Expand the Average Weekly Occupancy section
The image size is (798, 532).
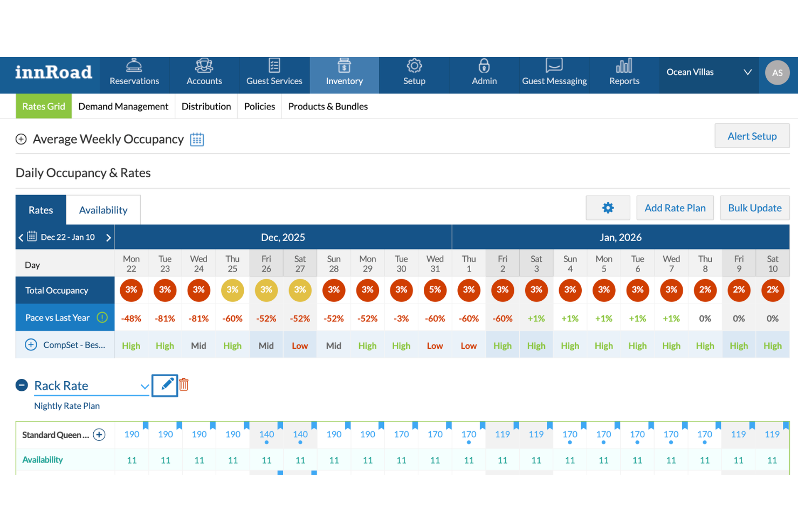click(21, 140)
